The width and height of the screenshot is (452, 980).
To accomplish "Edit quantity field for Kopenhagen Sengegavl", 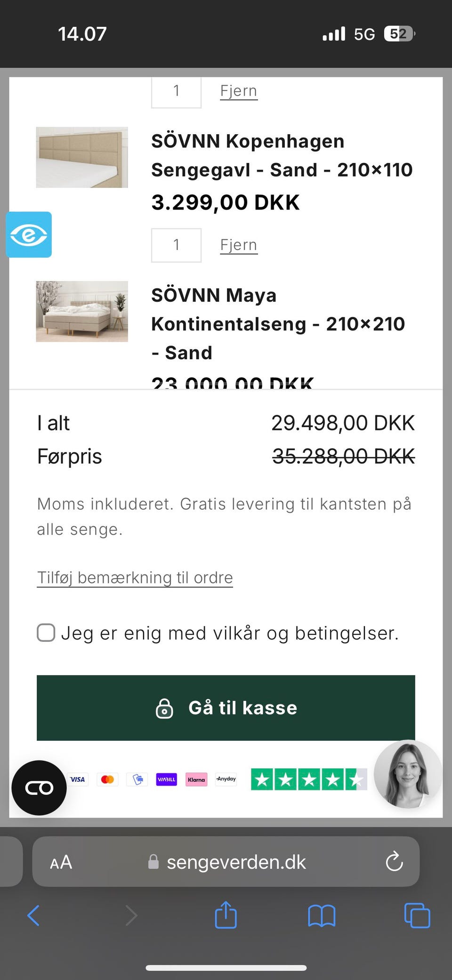I will pos(176,245).
